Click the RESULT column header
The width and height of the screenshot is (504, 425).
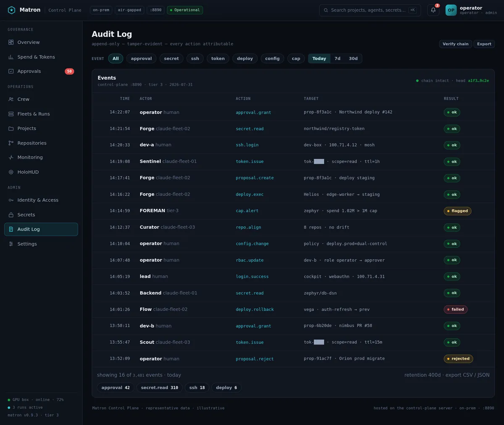[x=451, y=99]
